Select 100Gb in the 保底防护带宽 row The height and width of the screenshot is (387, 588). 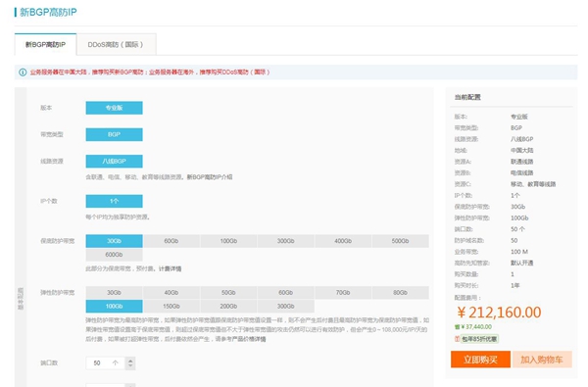228,241
